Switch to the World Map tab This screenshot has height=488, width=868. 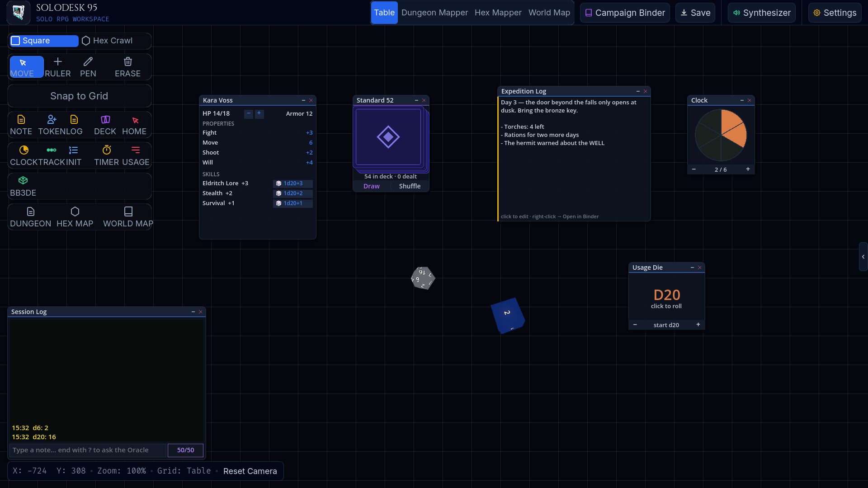coord(549,13)
